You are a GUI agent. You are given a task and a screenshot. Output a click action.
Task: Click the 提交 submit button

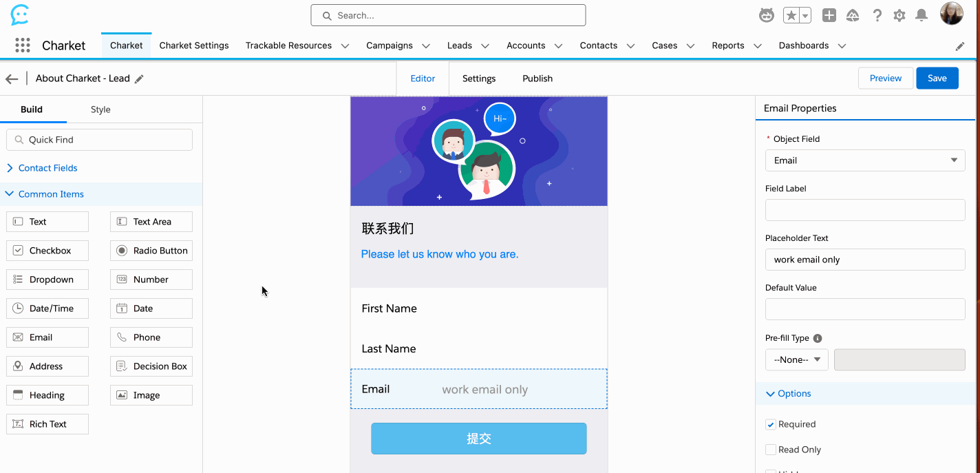coord(479,439)
